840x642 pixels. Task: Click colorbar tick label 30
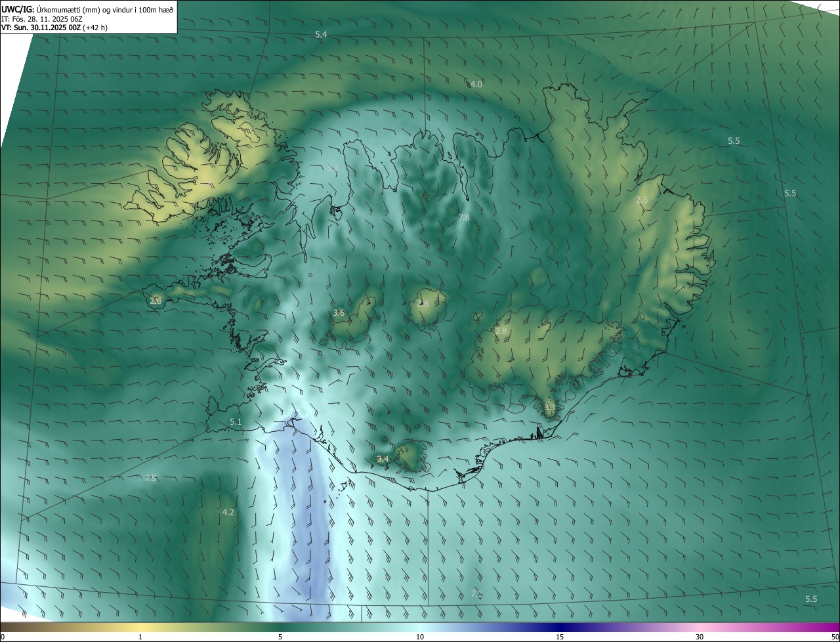(x=700, y=637)
